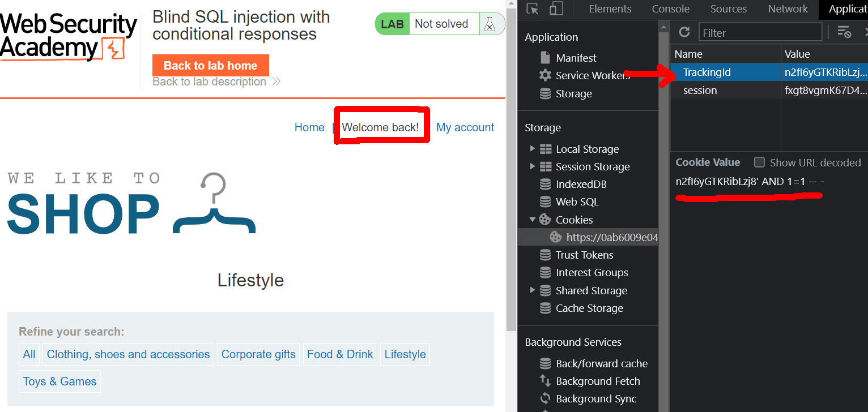Open the Manifest item
Image resolution: width=868 pixels, height=412 pixels.
pyautogui.click(x=576, y=58)
